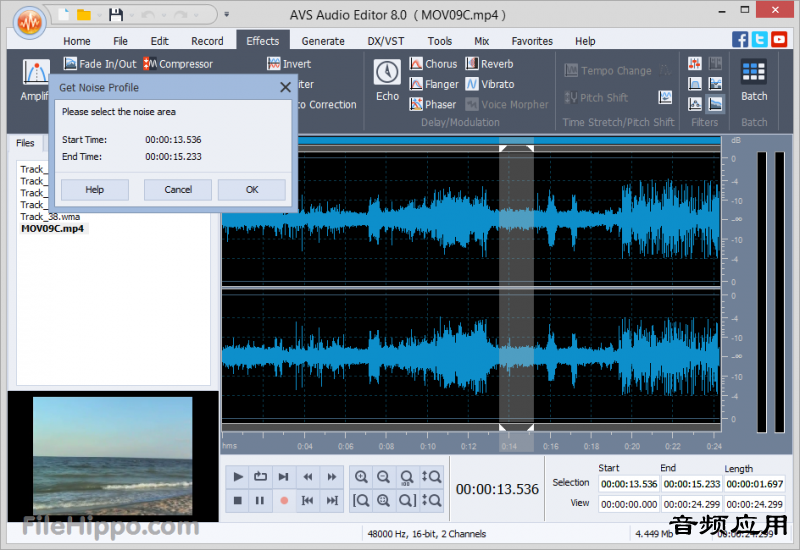Confirm noise profile with OK

(252, 190)
